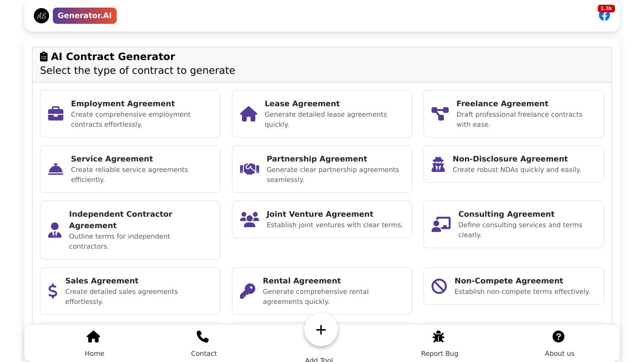Open the Facebook icon in the header
Screen dimensions: 644x362
pyautogui.click(x=604, y=15)
